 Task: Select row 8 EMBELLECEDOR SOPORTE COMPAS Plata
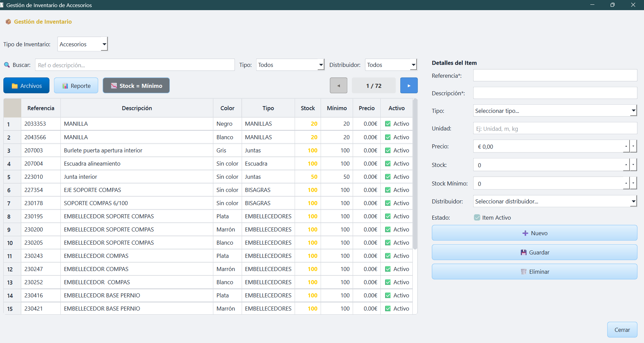[109, 216]
